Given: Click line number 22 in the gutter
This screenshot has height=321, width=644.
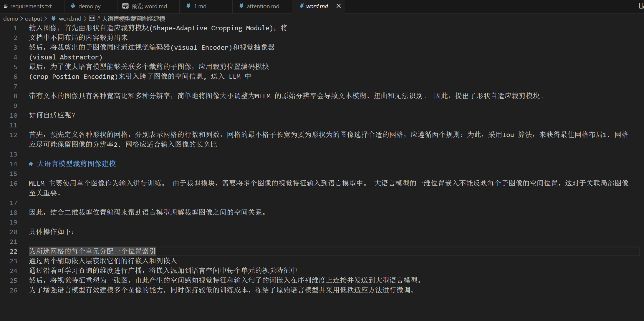Looking at the screenshot, I should [13, 252].
